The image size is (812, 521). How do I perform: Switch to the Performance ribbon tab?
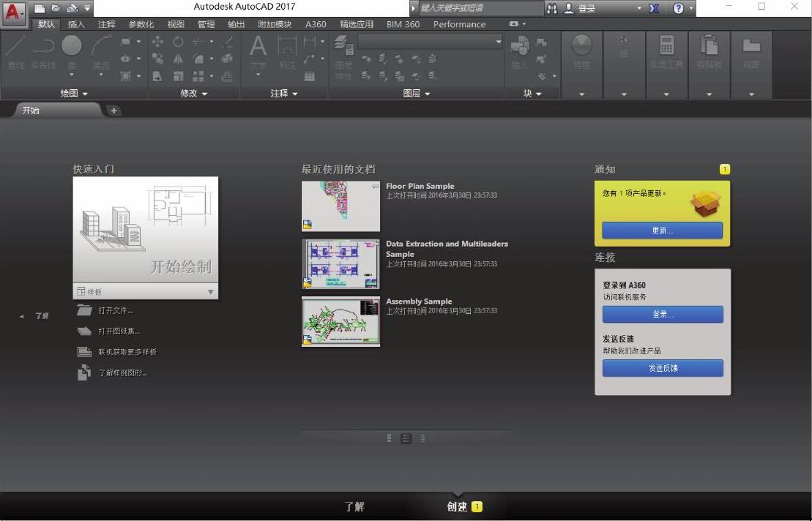[x=459, y=24]
